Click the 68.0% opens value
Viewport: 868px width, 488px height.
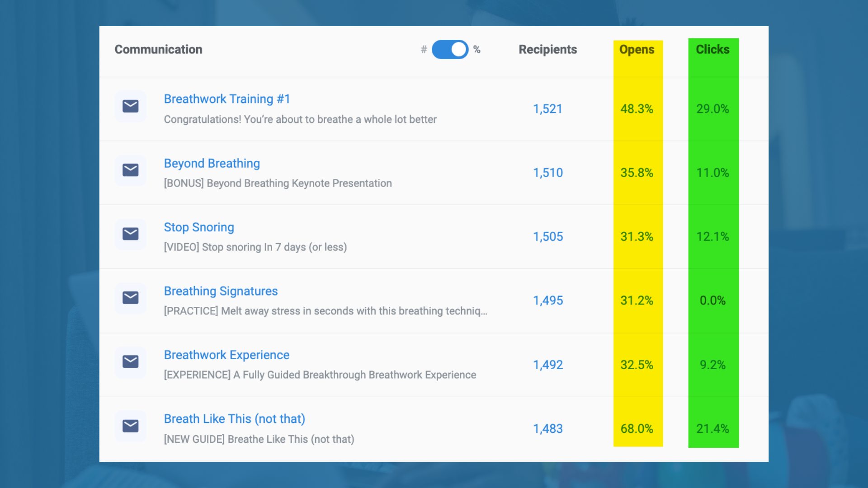[637, 429]
